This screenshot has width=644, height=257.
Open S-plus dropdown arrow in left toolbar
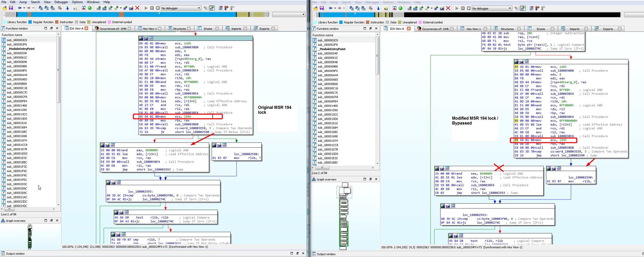tap(121, 8)
